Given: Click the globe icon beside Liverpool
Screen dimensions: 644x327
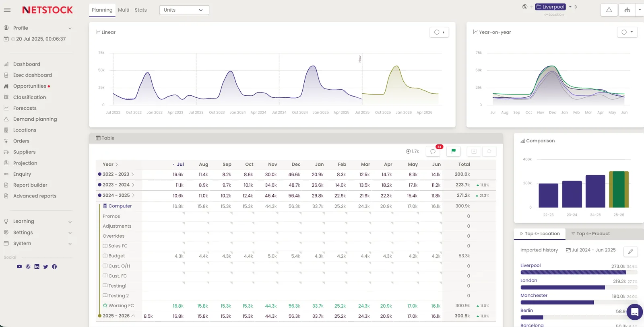Looking at the screenshot, I should point(525,7).
